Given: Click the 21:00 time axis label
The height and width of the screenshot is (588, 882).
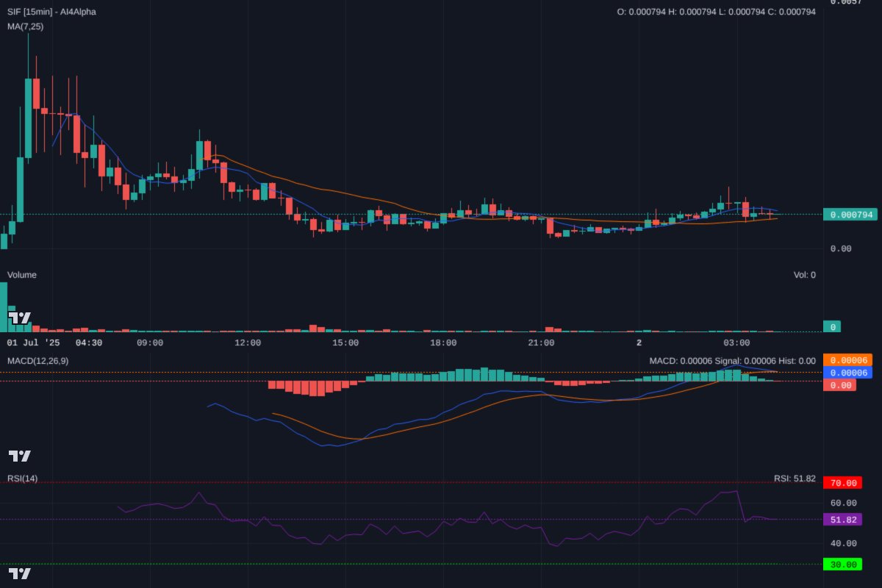Looking at the screenshot, I should (541, 343).
